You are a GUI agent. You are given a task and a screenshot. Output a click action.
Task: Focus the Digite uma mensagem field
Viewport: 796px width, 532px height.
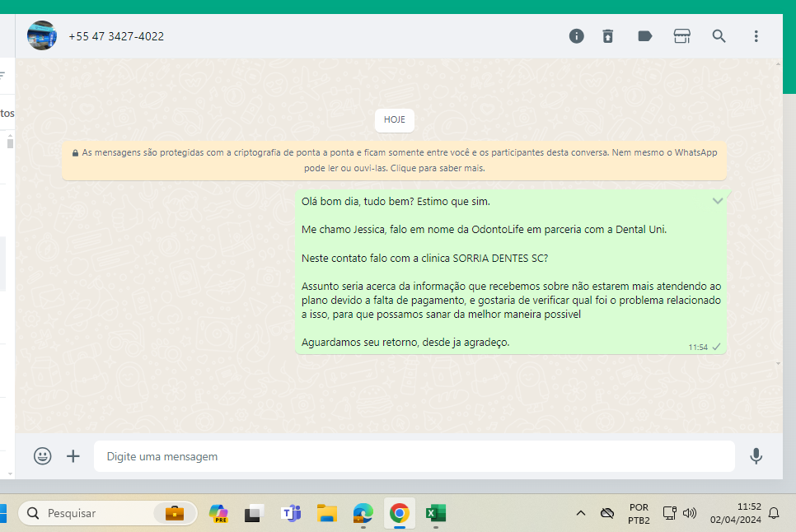click(x=414, y=456)
